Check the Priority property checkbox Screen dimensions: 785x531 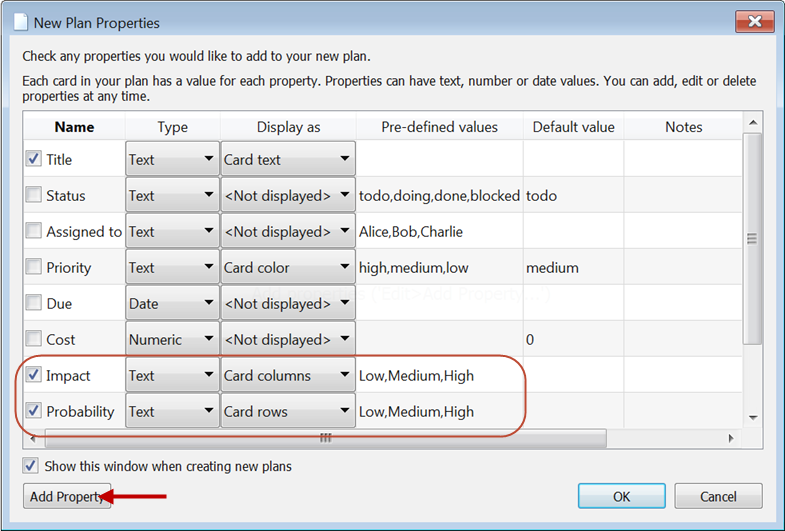[x=34, y=267]
